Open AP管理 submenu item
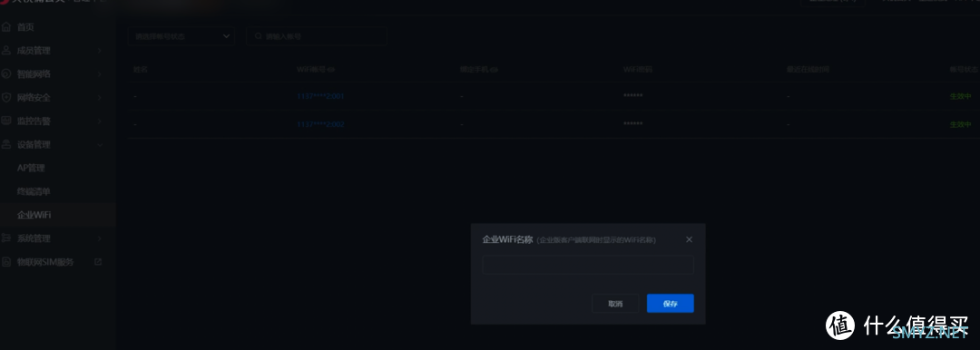Image resolution: width=980 pixels, height=350 pixels. tap(31, 168)
